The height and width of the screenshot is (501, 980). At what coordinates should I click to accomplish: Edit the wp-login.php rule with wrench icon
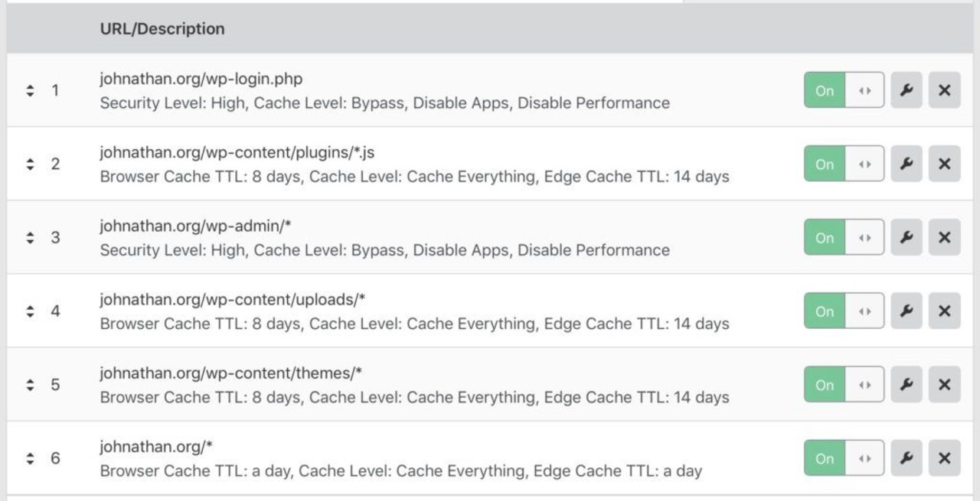tap(906, 90)
